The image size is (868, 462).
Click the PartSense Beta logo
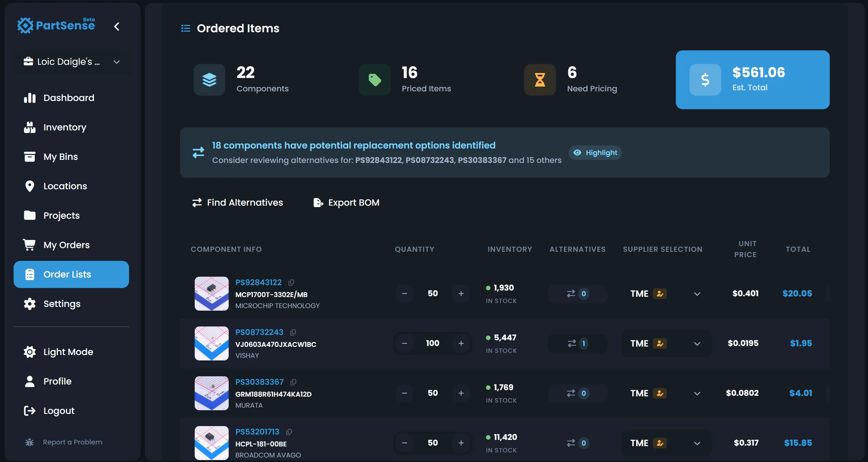(56, 25)
